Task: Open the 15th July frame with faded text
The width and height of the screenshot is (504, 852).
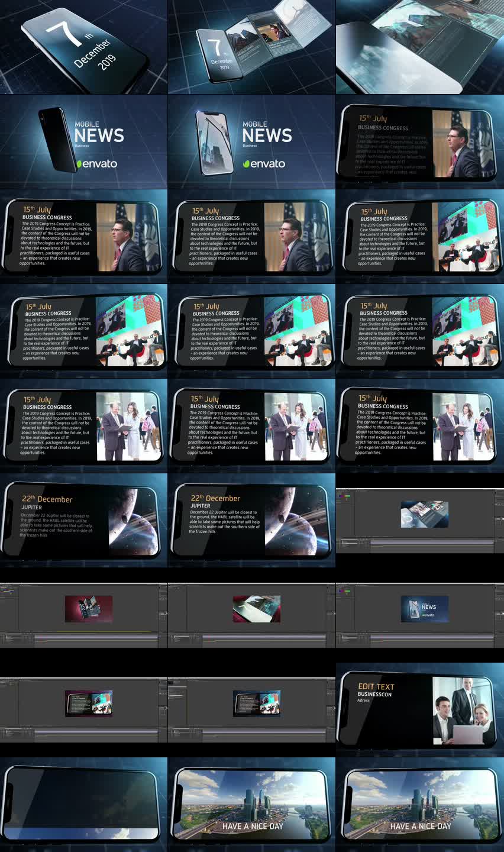Action: [420, 142]
